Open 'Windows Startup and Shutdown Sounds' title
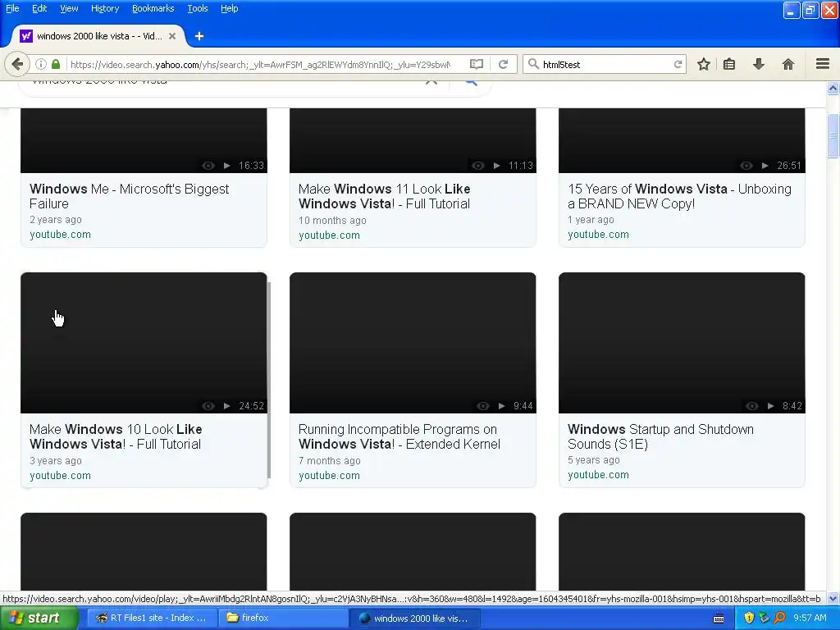The image size is (840, 630). 660,436
